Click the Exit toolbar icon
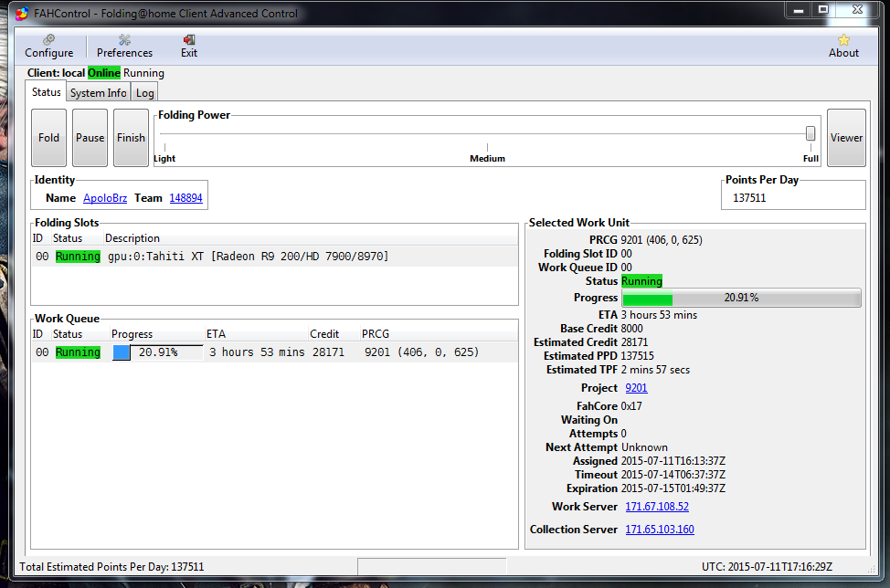 pyautogui.click(x=189, y=40)
